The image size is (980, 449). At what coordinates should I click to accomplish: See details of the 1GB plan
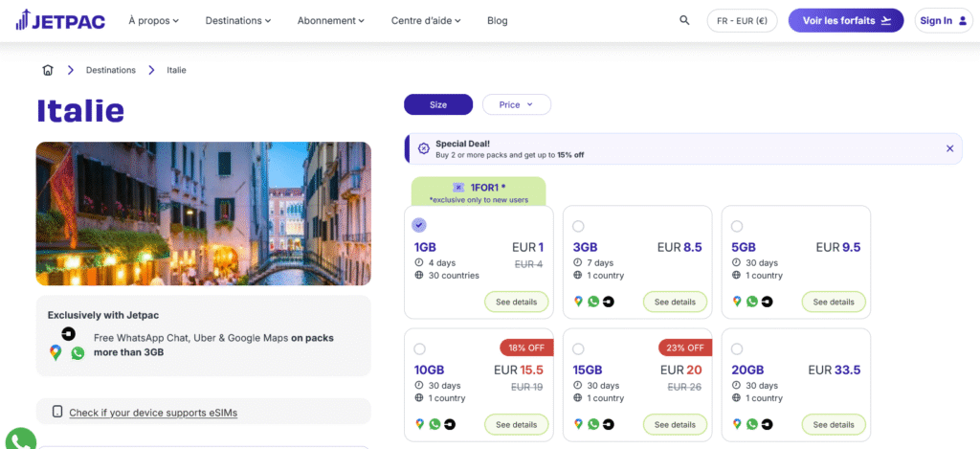coord(516,302)
